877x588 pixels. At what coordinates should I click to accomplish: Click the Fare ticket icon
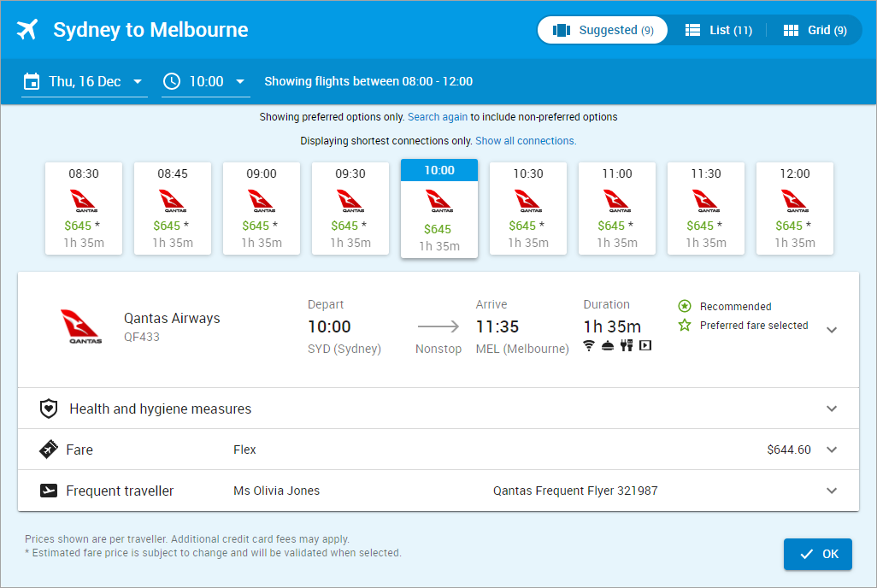coord(49,450)
